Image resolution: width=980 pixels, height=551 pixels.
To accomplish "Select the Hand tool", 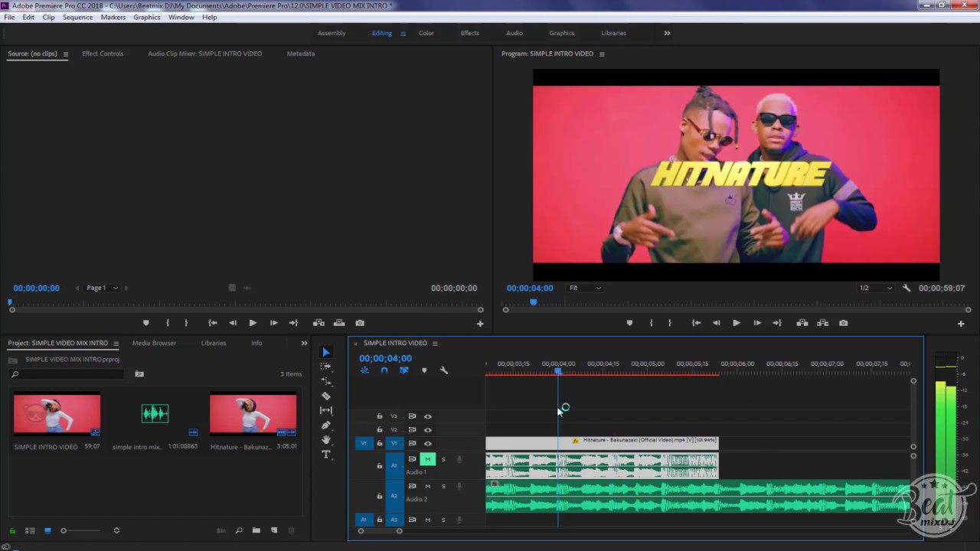I will click(x=326, y=439).
